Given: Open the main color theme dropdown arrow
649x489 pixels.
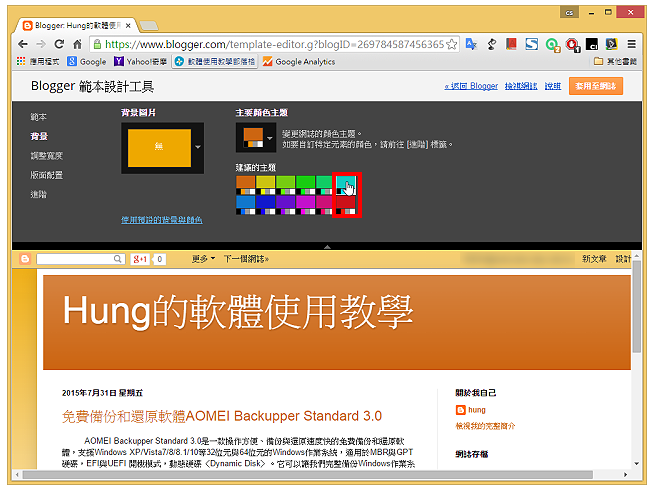Looking at the screenshot, I should tap(270, 138).
